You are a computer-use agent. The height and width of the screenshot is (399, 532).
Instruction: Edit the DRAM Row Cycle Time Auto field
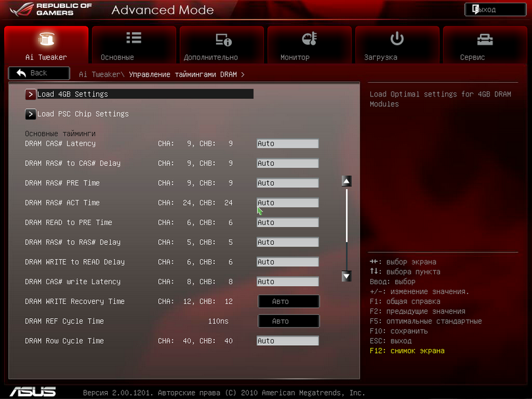[x=287, y=341]
